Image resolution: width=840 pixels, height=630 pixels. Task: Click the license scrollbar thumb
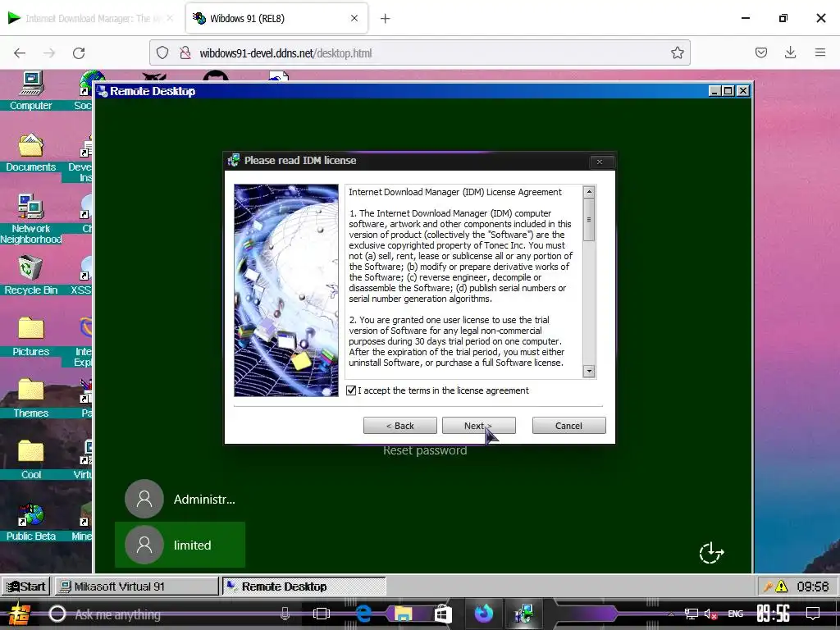[x=589, y=220]
